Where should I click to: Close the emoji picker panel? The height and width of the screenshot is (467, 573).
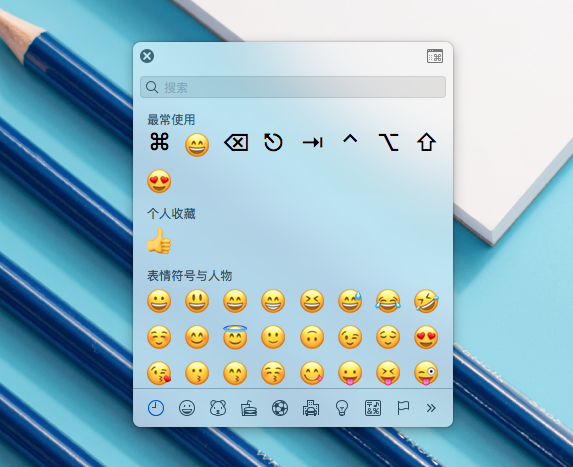pyautogui.click(x=147, y=56)
